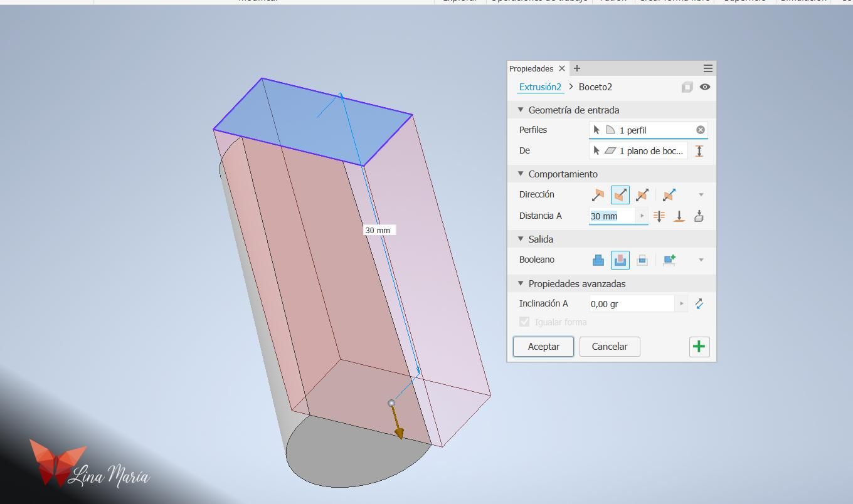Viewport: 853px width, 504px height.
Task: Toggle surface mode icon next to the eye
Action: 687,87
